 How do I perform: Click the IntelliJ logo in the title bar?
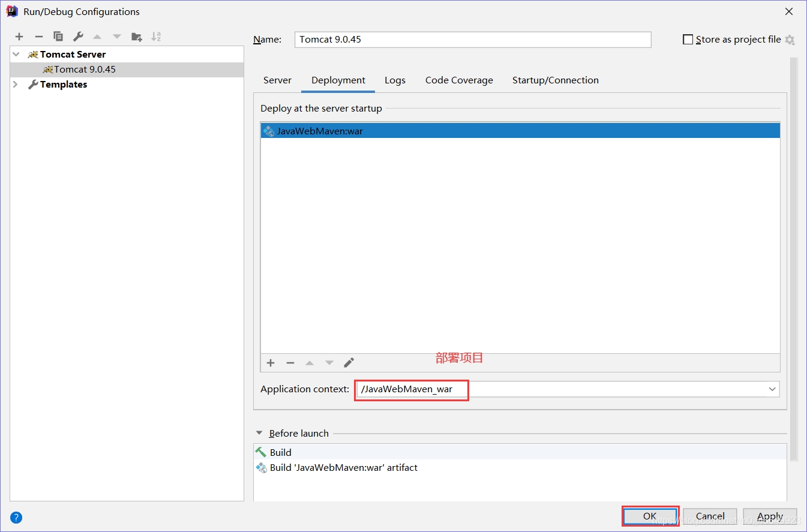tap(12, 11)
